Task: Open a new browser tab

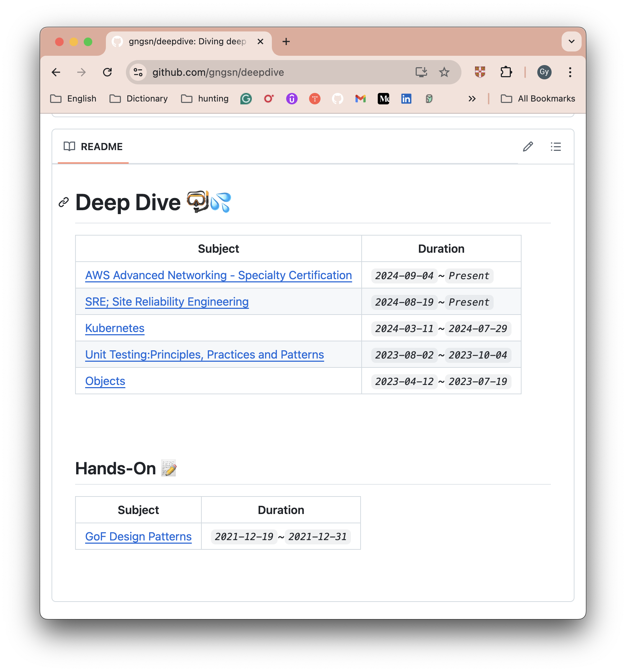Action: coord(286,41)
